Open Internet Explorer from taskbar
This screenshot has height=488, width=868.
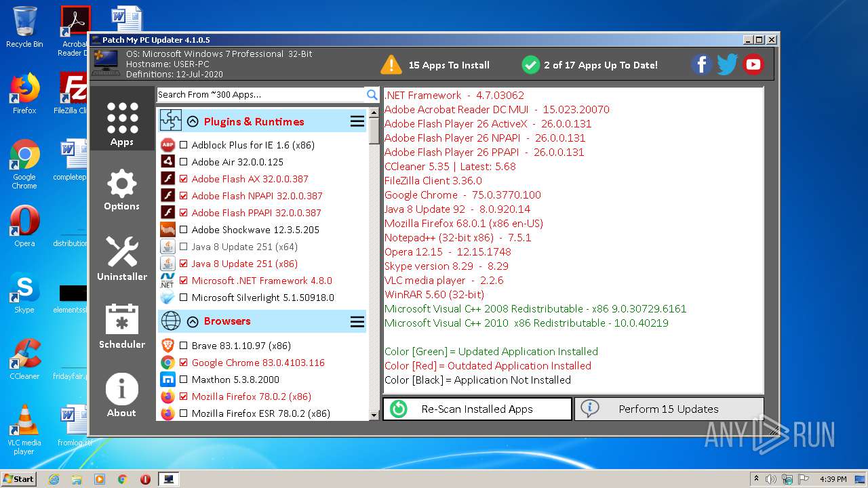[54, 479]
